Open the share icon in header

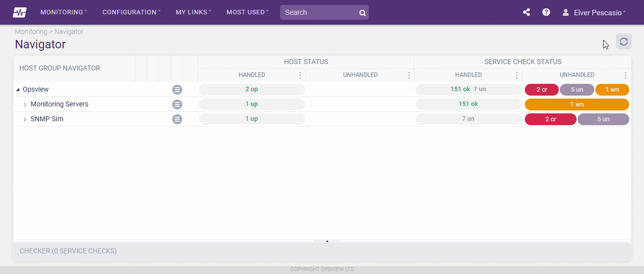click(526, 12)
